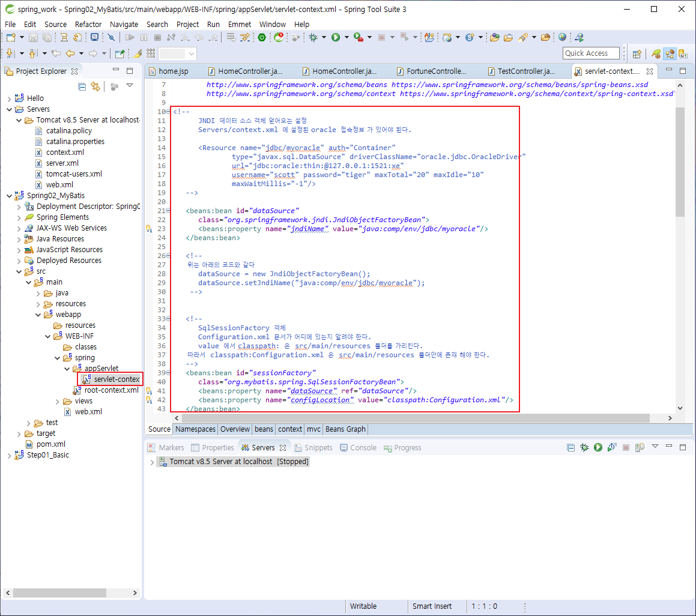The image size is (696, 616).
Task: Click the New AspectJ (AJ) toolbar icon
Action: pos(429,38)
